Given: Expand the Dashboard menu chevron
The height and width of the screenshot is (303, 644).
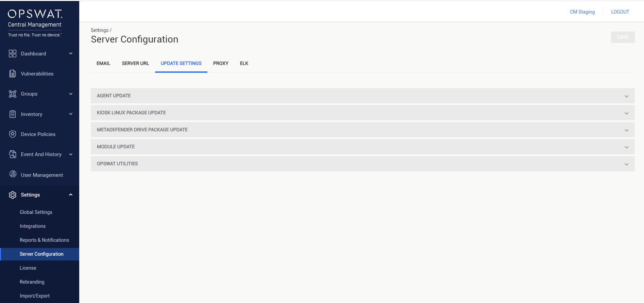Looking at the screenshot, I should (71, 53).
